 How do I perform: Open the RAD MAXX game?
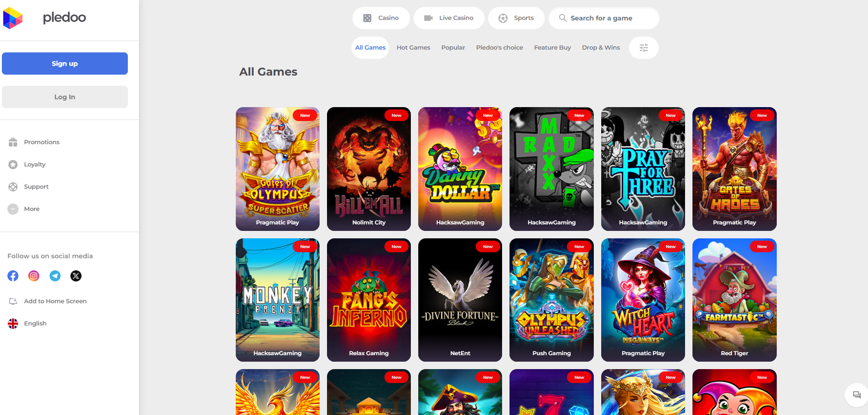[x=552, y=169]
